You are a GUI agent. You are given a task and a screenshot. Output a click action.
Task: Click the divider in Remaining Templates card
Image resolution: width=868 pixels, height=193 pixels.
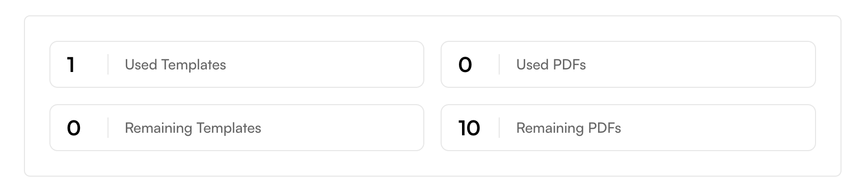108,128
